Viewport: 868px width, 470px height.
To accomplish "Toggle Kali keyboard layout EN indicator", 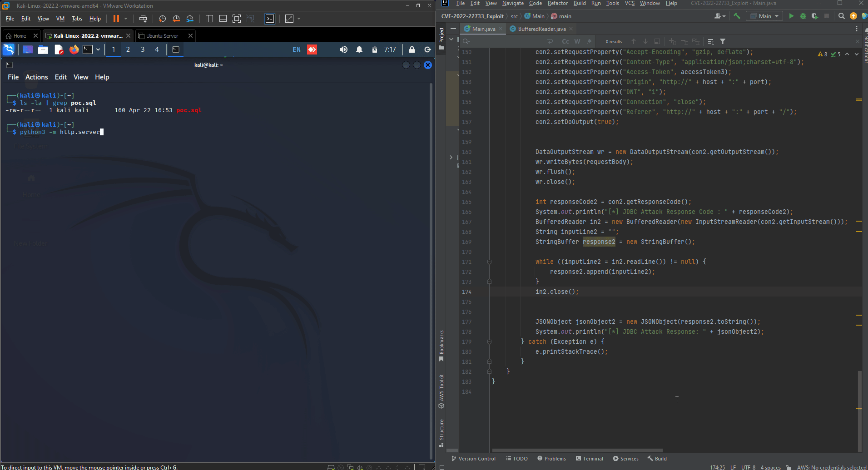I will click(297, 49).
